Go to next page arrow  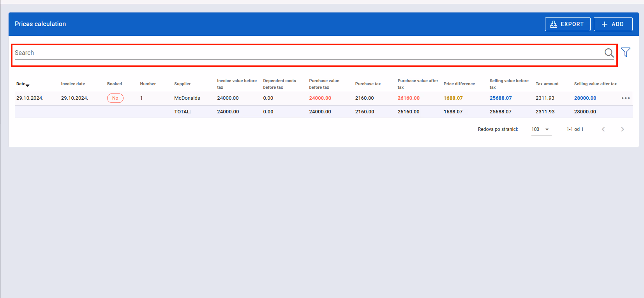point(623,129)
